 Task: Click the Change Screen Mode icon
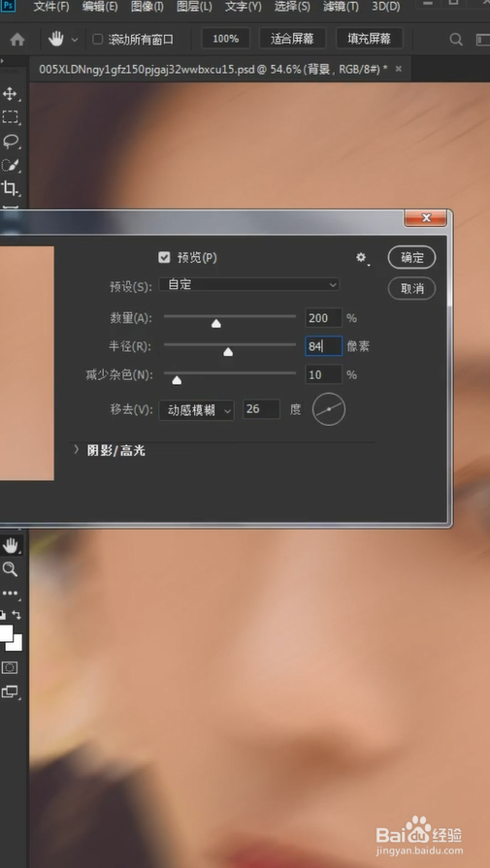click(x=10, y=691)
